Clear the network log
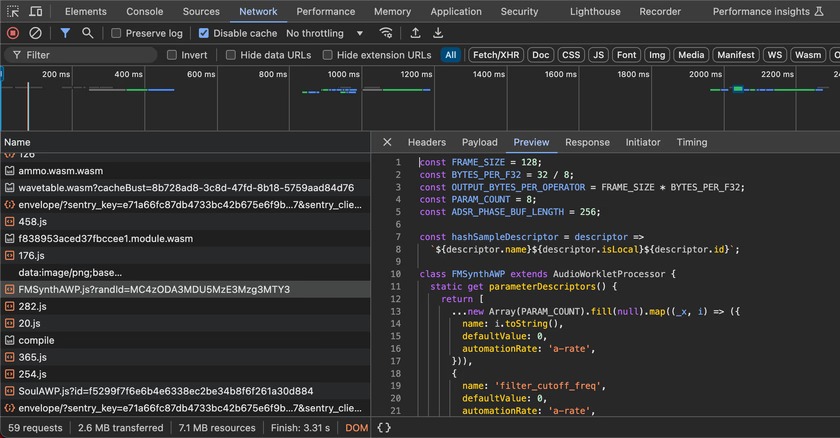Viewport: 840px width, 438px height. tap(36, 33)
